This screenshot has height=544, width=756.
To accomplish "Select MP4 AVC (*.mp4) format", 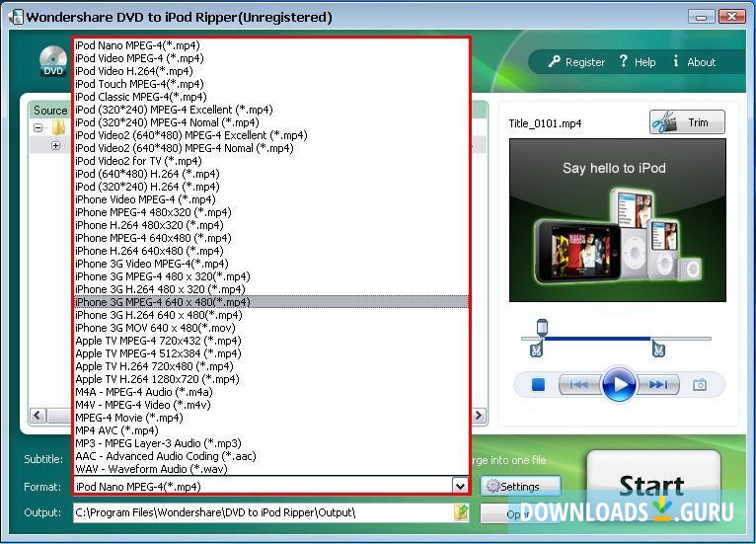I will click(x=271, y=430).
